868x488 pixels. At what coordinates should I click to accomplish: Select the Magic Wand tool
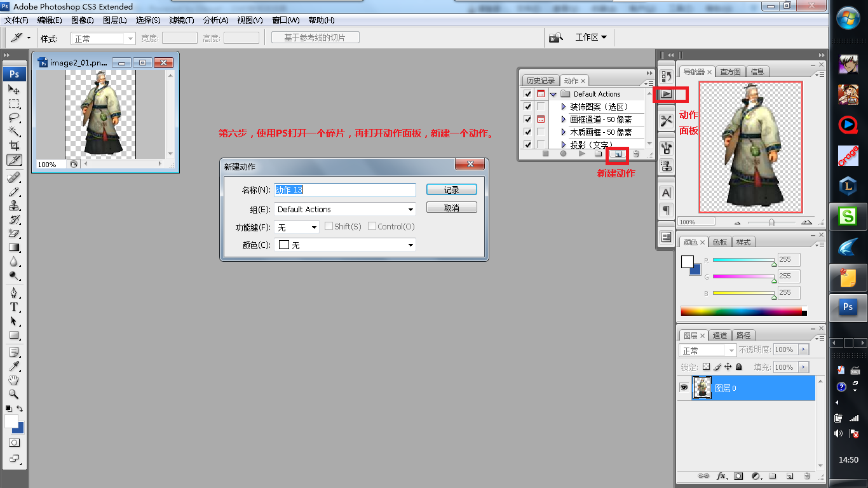point(13,132)
